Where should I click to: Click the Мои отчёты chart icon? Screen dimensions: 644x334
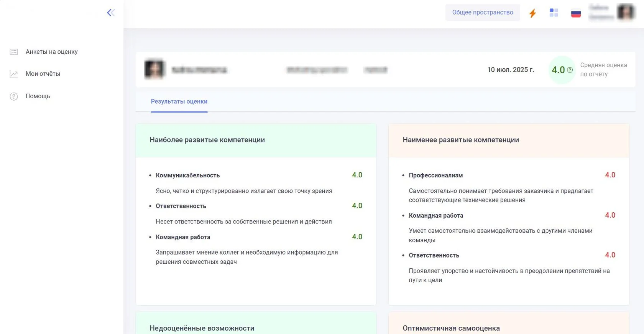point(14,74)
